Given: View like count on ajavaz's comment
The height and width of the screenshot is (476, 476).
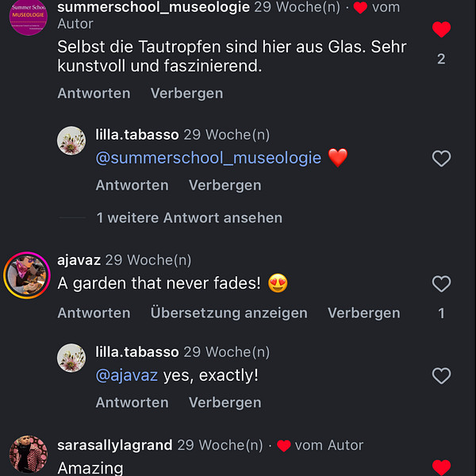Looking at the screenshot, I should [x=441, y=313].
